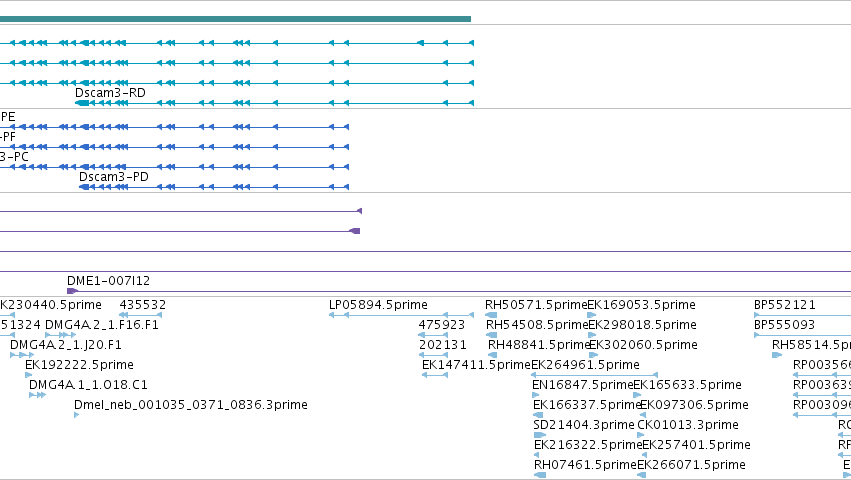Select the Dscam3-PD protein label

tap(114, 177)
